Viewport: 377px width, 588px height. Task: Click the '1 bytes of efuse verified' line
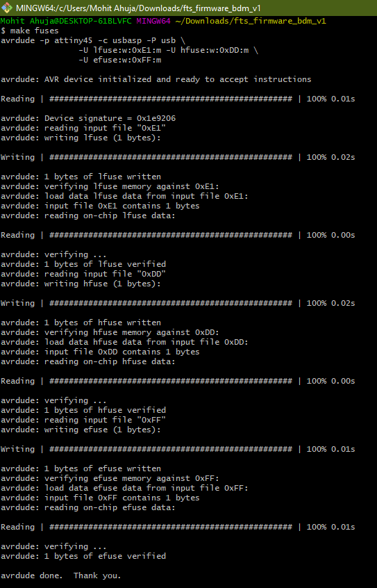[83, 556]
